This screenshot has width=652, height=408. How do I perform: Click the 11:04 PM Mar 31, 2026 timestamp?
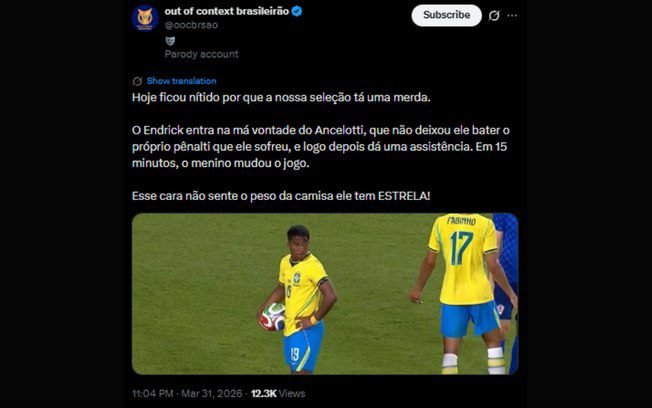coord(187,393)
